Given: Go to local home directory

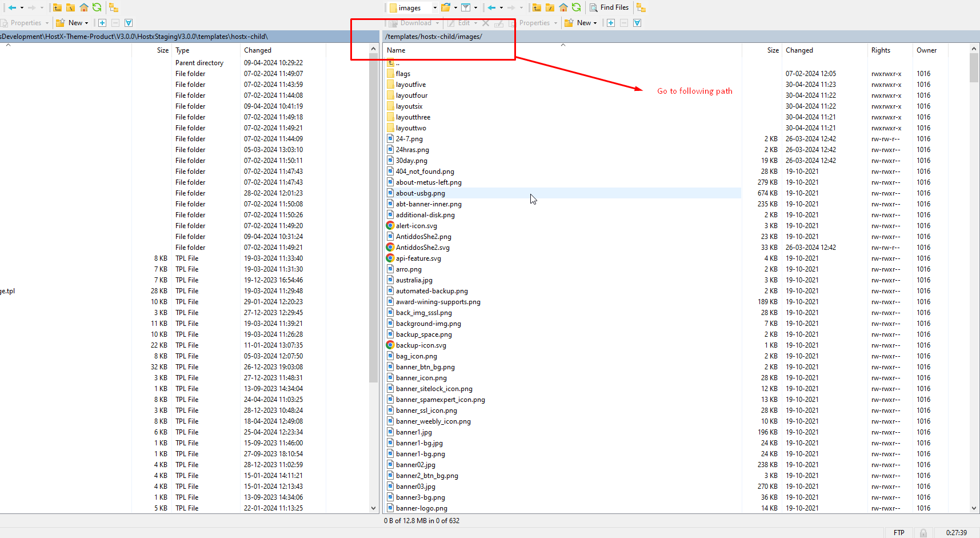Looking at the screenshot, I should click(x=84, y=7).
